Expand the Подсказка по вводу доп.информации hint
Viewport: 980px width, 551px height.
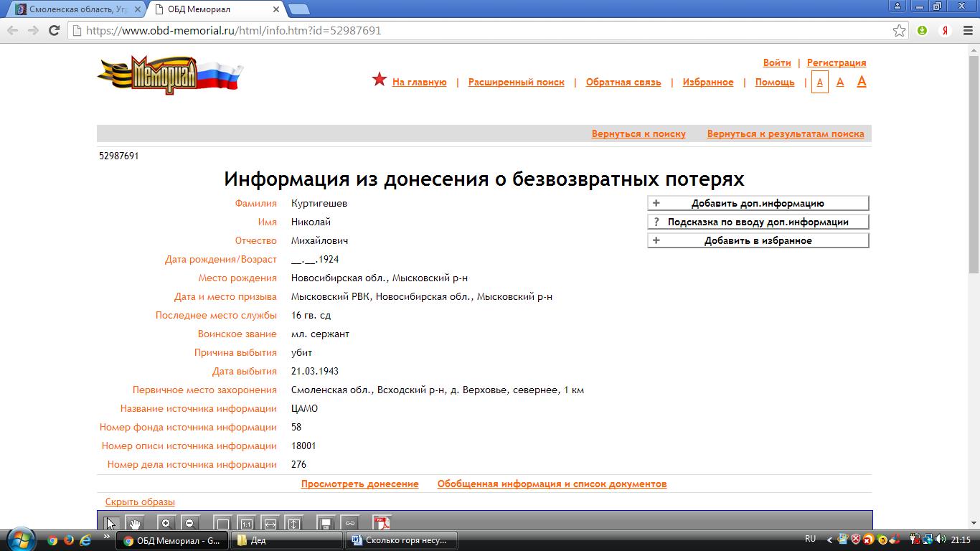coord(758,222)
